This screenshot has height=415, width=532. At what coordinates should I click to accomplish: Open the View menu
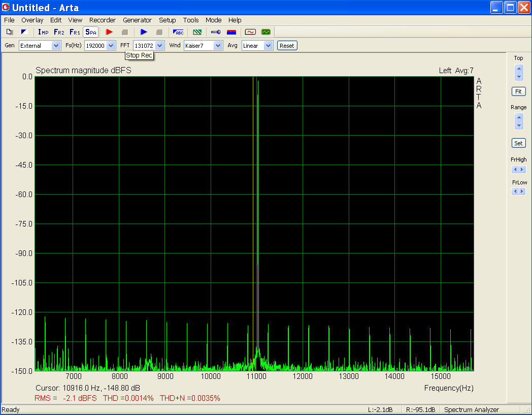point(75,20)
